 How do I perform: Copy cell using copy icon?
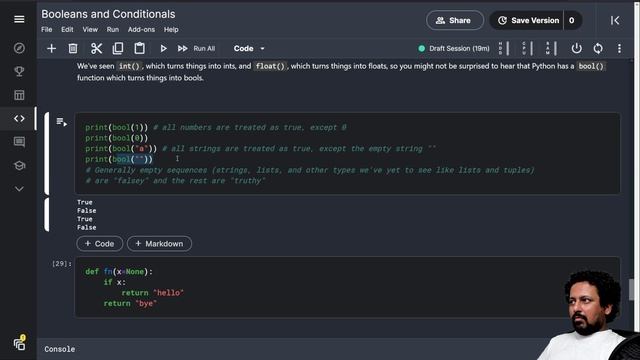[118, 49]
